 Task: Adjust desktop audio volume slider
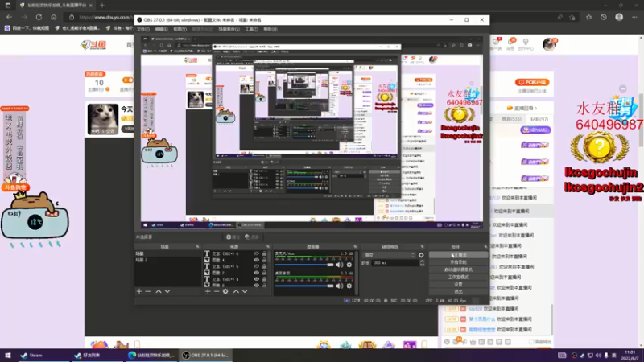(304, 286)
